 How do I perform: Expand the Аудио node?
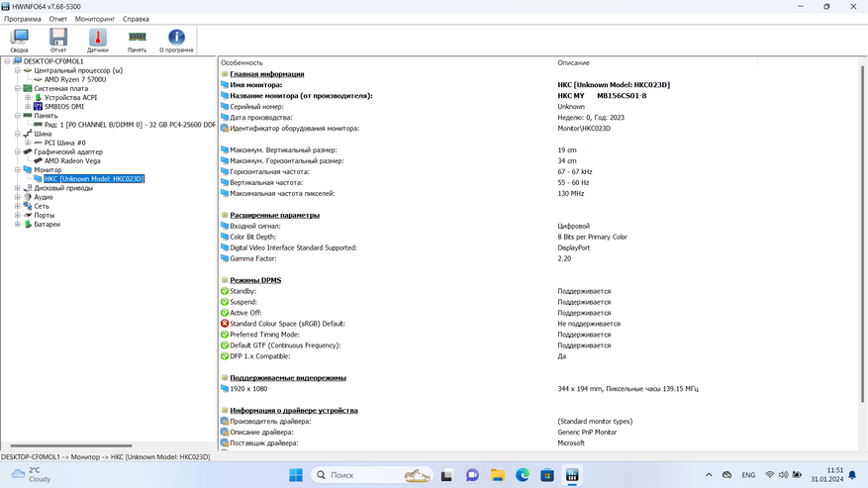point(18,197)
